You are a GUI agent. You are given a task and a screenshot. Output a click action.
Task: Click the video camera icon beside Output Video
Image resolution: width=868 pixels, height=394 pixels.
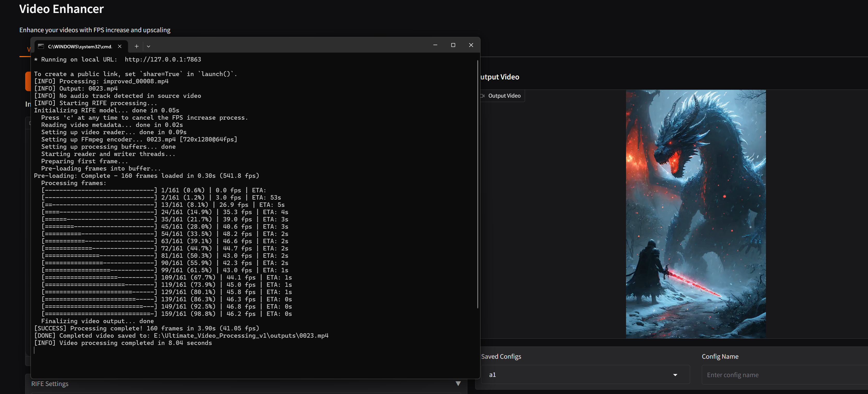tap(482, 96)
